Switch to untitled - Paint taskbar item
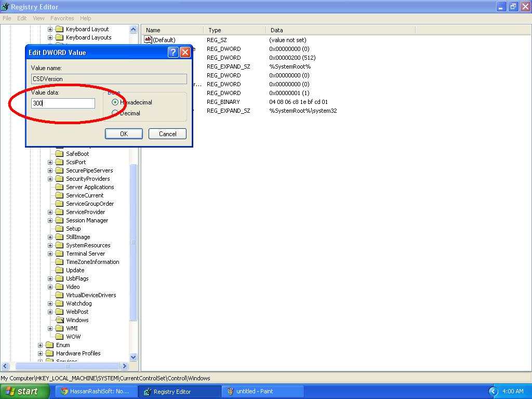 (x=262, y=392)
